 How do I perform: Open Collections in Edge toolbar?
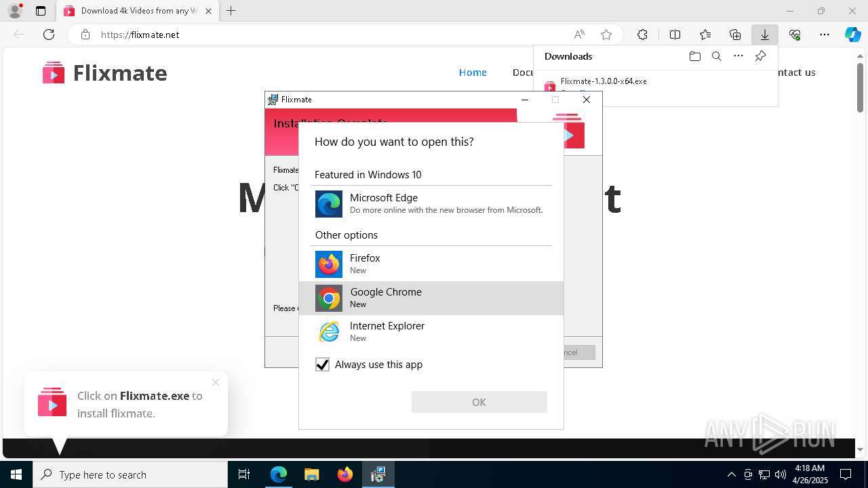[x=735, y=35]
